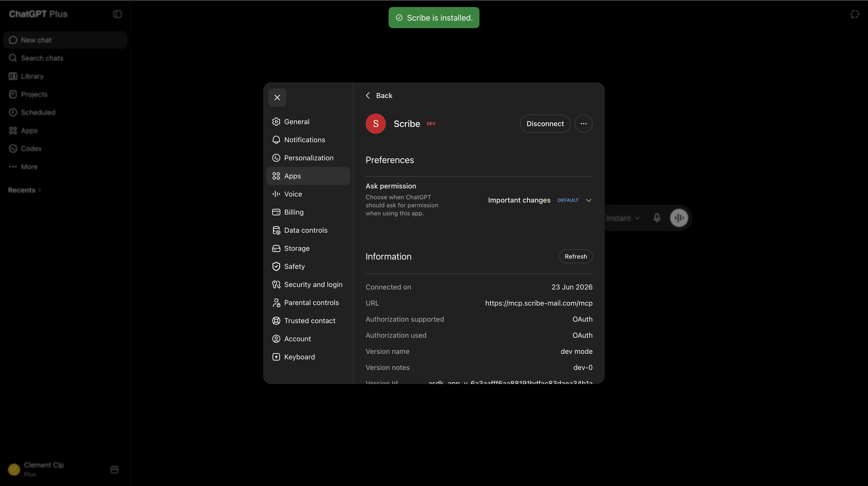Click the General gear icon in settings
This screenshot has height=486, width=868.
coord(276,122)
